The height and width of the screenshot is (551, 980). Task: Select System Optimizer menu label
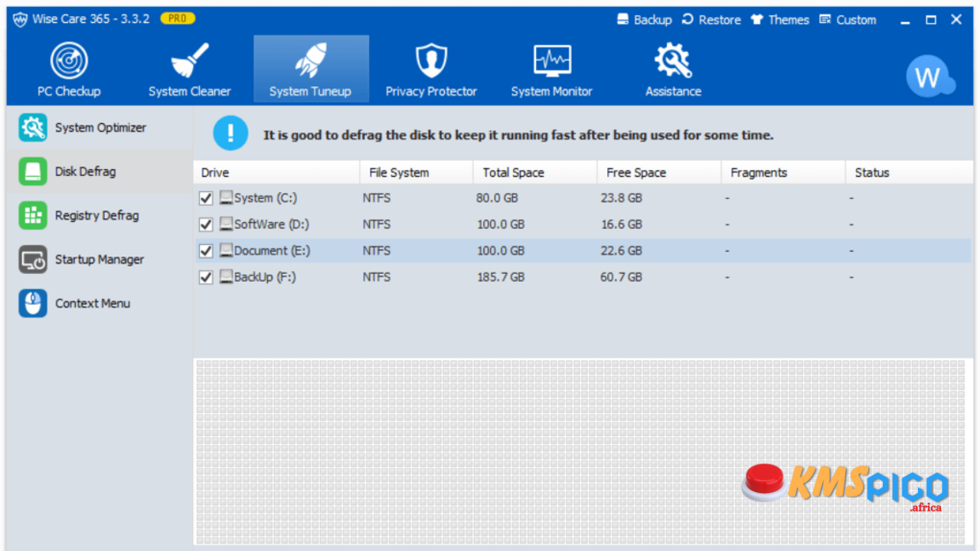pyautogui.click(x=100, y=128)
